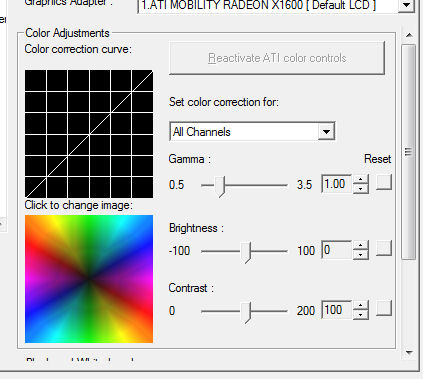This screenshot has height=379, width=423.
Task: Increase Brightness with the up spinner arrow
Action: pos(360,246)
